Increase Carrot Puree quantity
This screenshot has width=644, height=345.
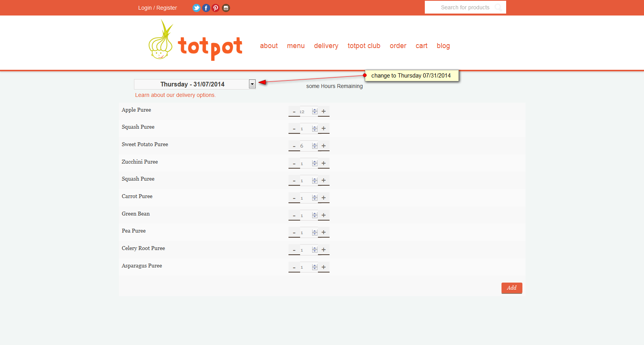point(324,198)
